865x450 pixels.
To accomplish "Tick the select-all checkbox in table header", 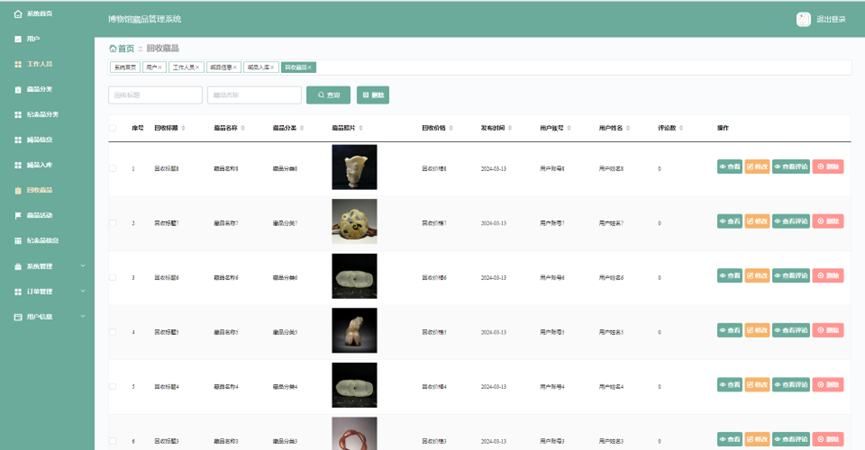I will [x=113, y=128].
